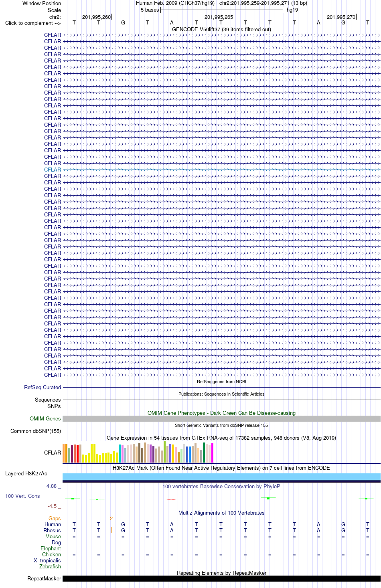Click the gray OMIM Genes bar
The image size is (381, 588).
[221, 418]
